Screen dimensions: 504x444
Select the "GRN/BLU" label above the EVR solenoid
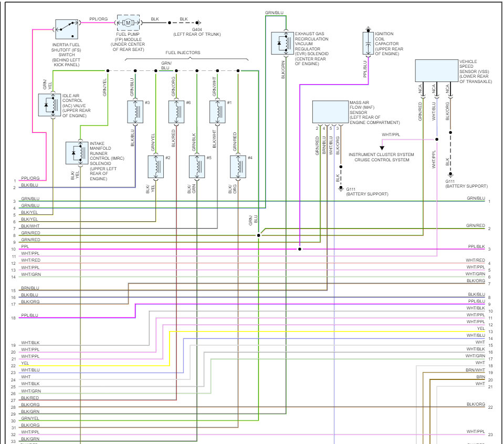[274, 13]
